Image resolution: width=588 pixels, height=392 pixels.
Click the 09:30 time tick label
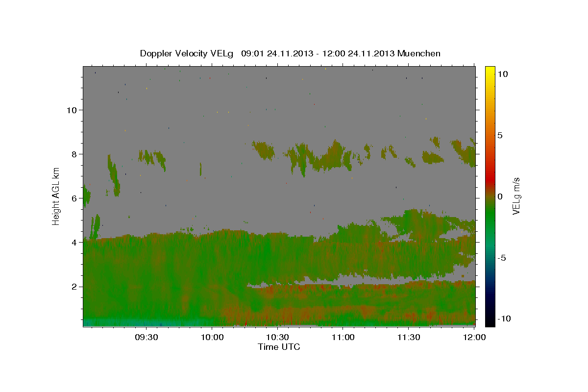tap(146, 337)
